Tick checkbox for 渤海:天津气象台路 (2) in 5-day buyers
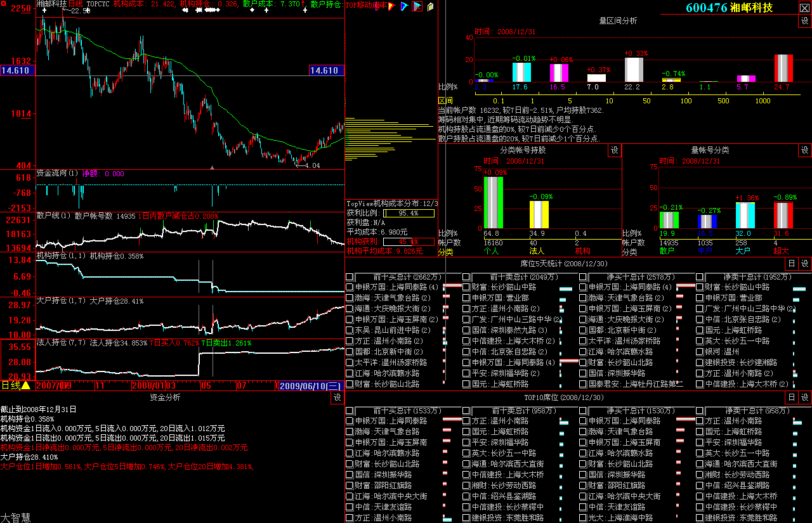This screenshot has width=812, height=523. [x=350, y=298]
